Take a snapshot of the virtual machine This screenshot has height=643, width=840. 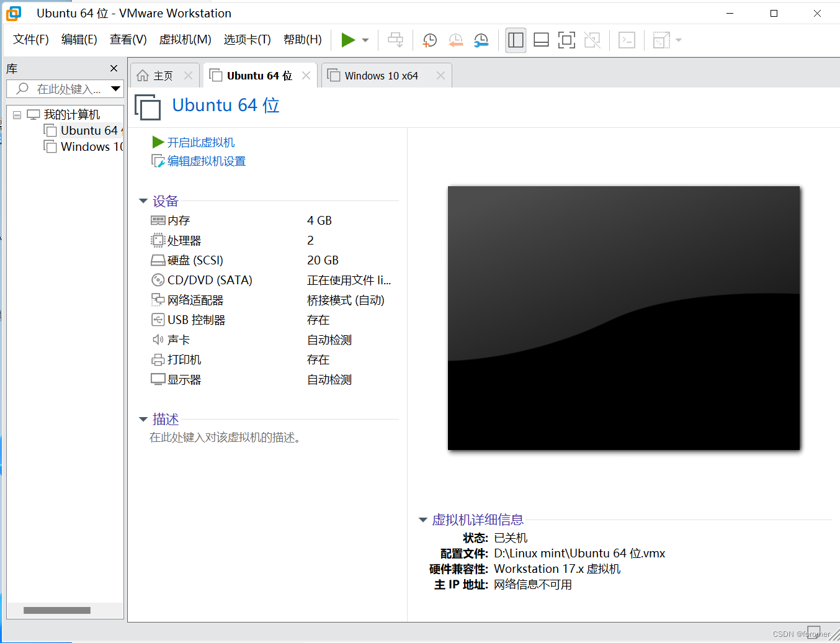click(x=429, y=40)
